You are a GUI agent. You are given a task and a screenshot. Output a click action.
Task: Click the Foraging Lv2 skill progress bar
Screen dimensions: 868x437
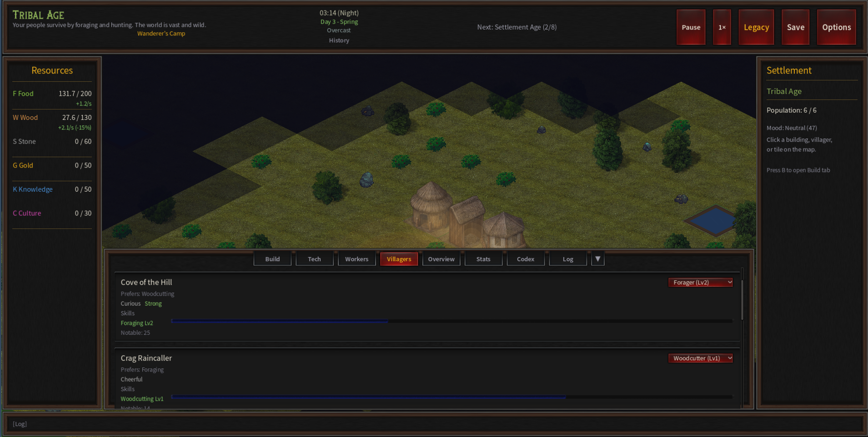click(x=452, y=321)
